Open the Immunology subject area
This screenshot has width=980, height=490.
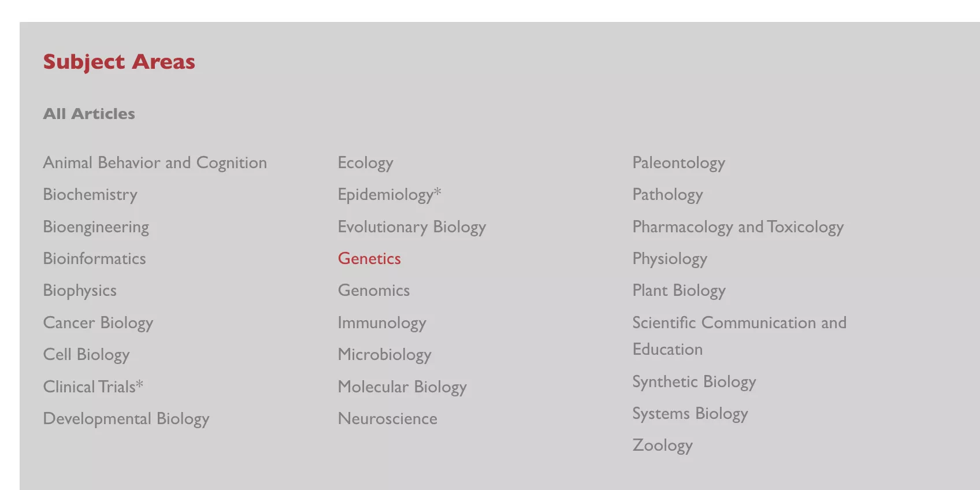[x=382, y=323]
